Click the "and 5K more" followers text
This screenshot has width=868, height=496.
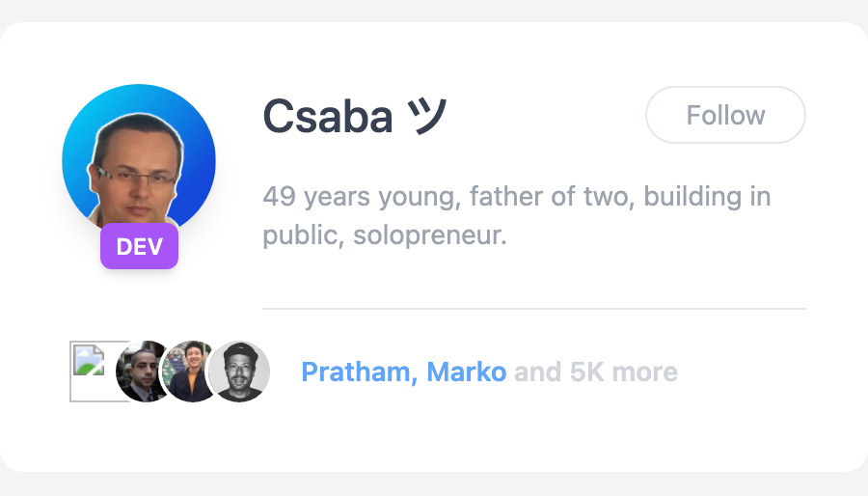(595, 372)
